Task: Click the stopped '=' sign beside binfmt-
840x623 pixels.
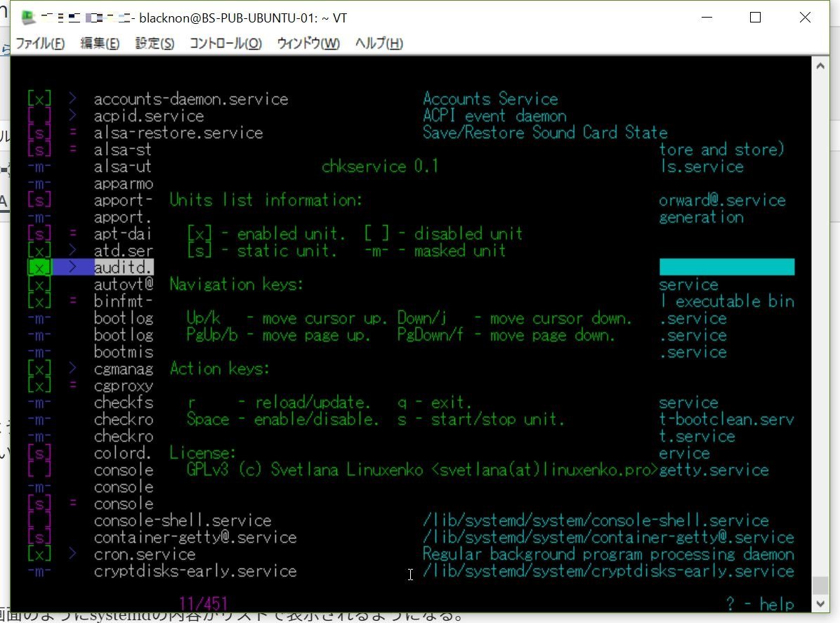Action: point(72,301)
